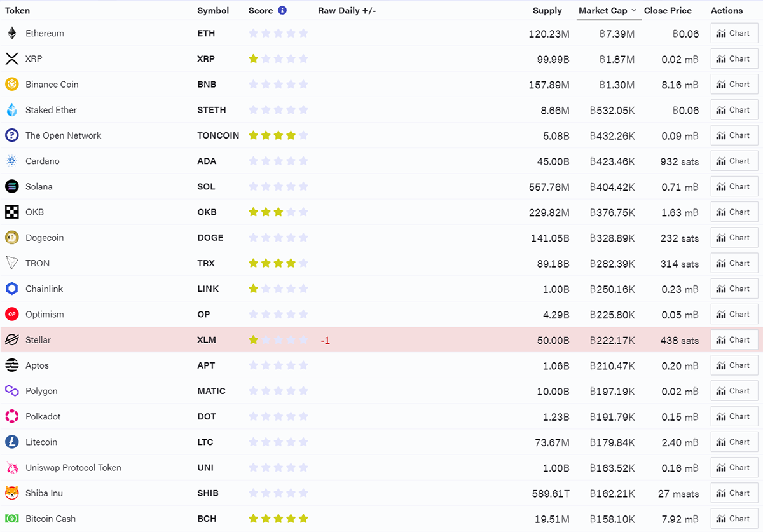
Task: Click the Litecoin token name
Action: (x=41, y=442)
